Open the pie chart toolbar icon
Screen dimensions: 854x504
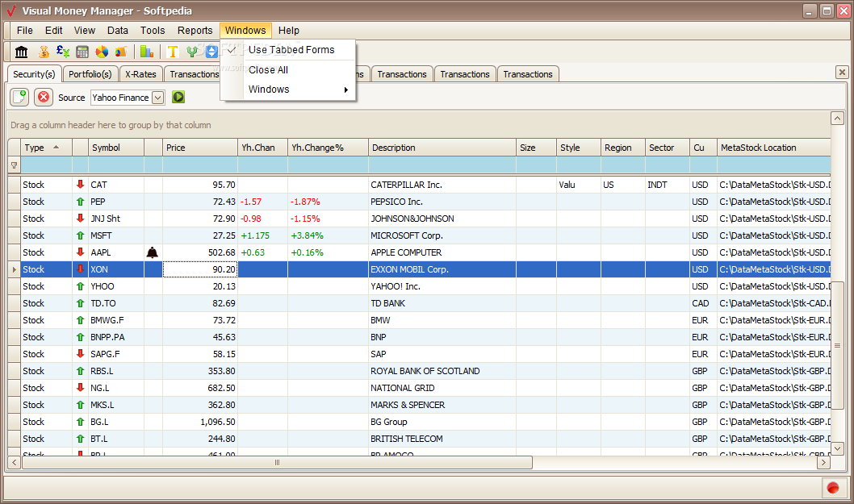(x=102, y=52)
